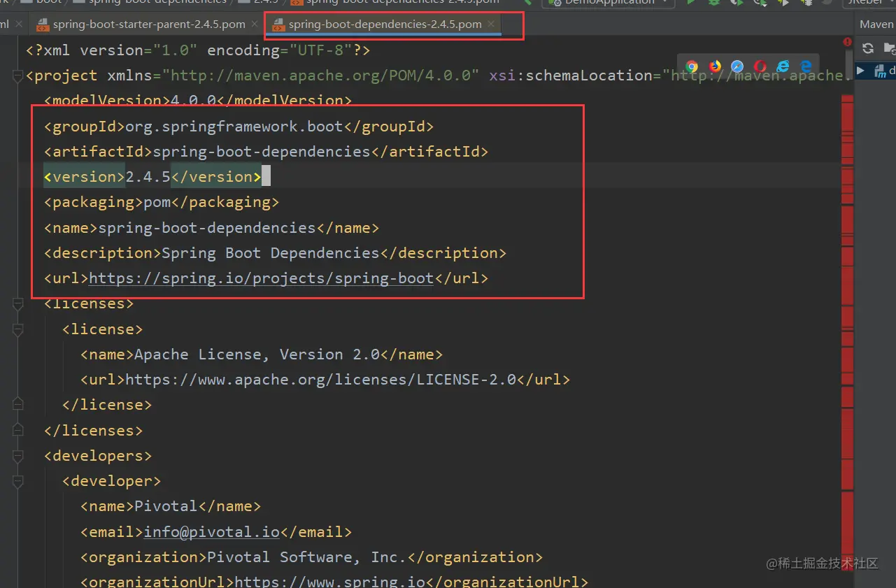Collapse the developers section fold marker

point(17,456)
